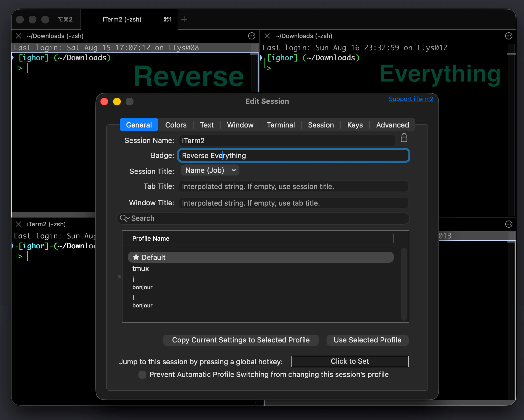
Task: Click the search magnifier icon
Action: click(x=124, y=218)
